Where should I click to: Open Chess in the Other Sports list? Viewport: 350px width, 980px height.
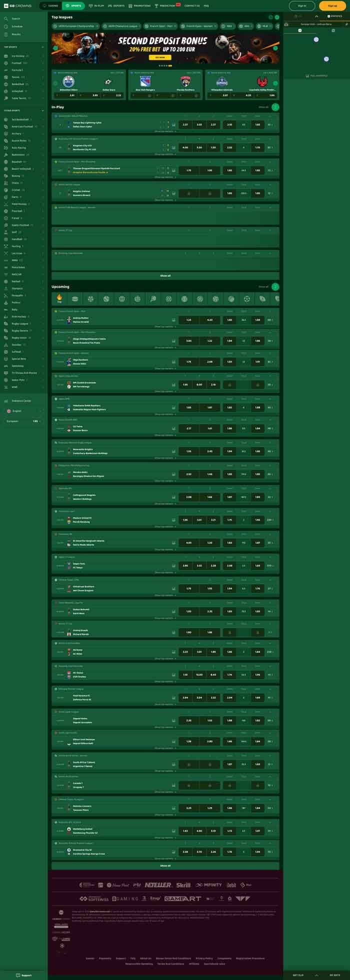15,183
